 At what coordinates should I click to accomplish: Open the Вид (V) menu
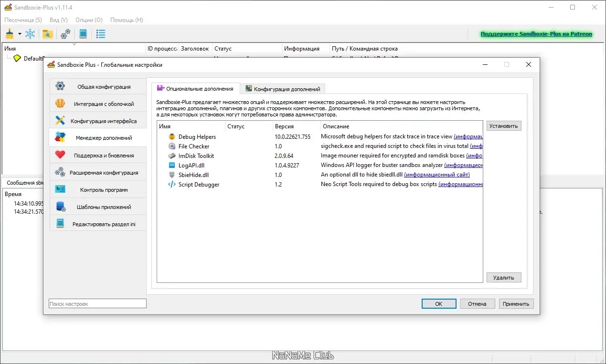(59, 20)
